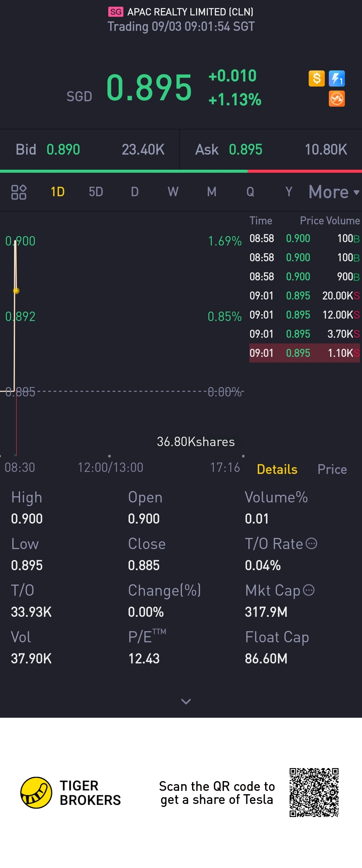Tap the Tesla QR code image
Viewport: 362px width, 868px height.
(314, 793)
